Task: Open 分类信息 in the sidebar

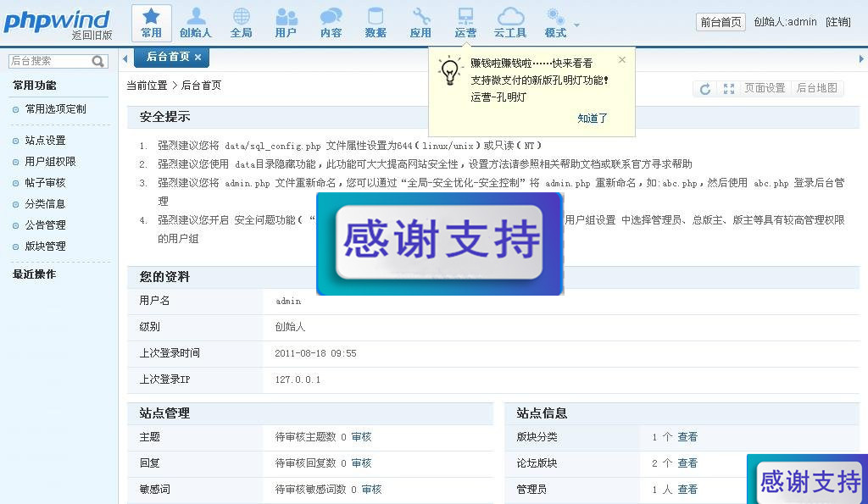Action: coord(45,204)
